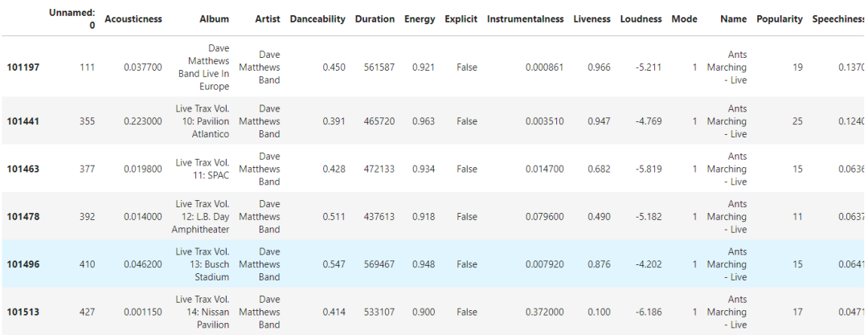868x335 pixels.
Task: Click Popularity value 11
Action: point(797,216)
